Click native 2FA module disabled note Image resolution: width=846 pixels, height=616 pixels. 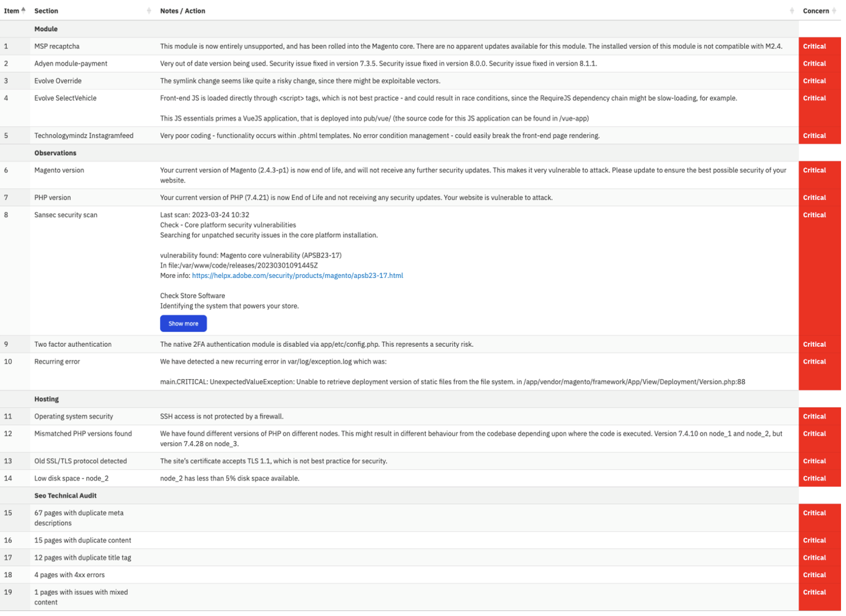click(316, 344)
